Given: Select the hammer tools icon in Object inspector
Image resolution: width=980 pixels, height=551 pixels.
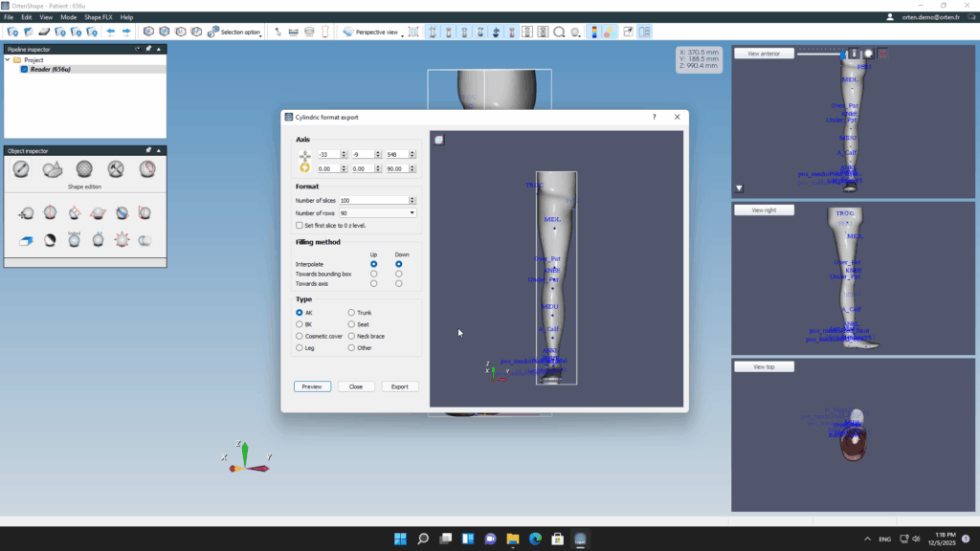Looking at the screenshot, I should point(116,169).
